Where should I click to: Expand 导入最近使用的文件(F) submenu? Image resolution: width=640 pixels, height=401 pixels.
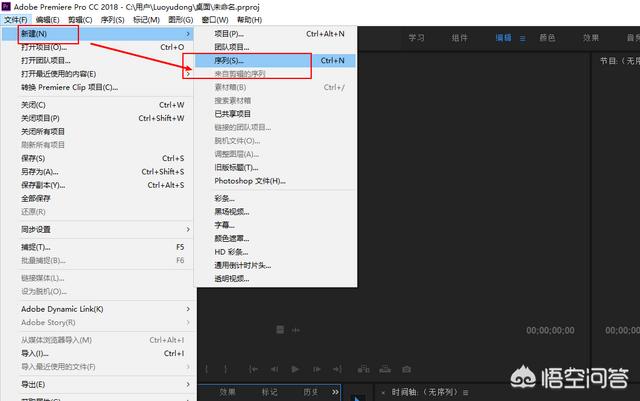point(188,367)
